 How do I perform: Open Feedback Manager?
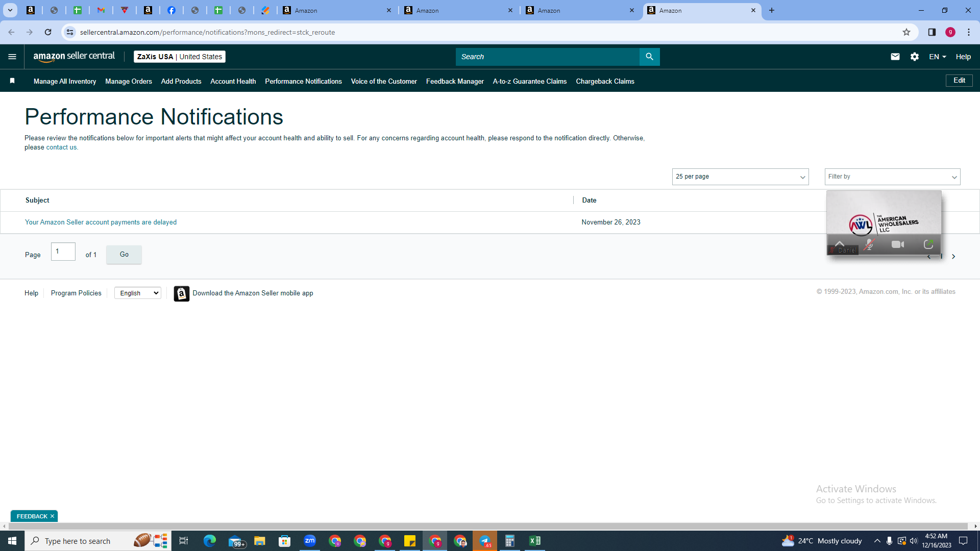point(455,81)
